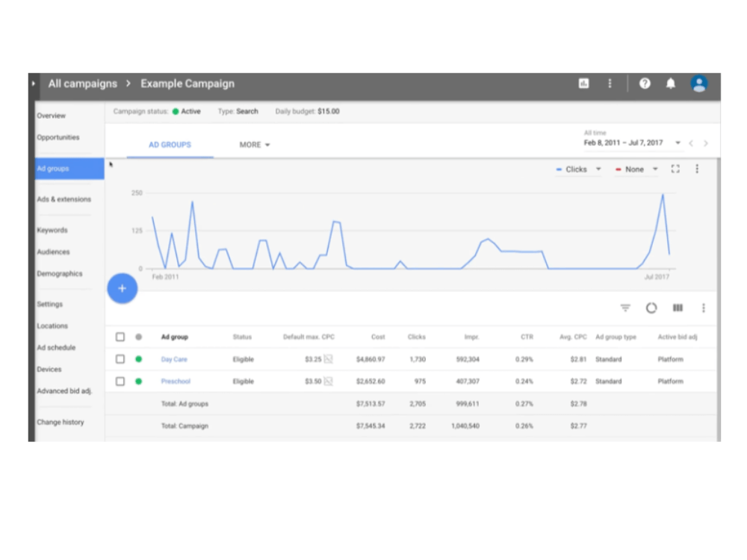Sort by Default max. CPC header

[x=309, y=337]
